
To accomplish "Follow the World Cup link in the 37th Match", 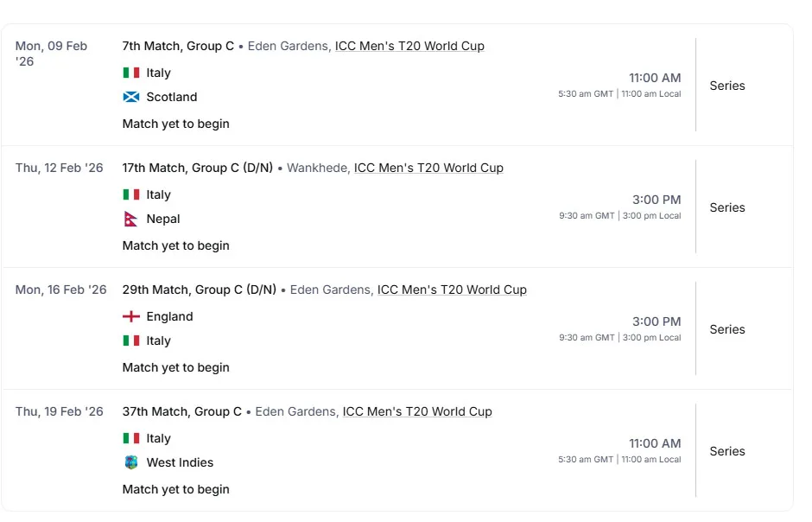I will point(417,412).
